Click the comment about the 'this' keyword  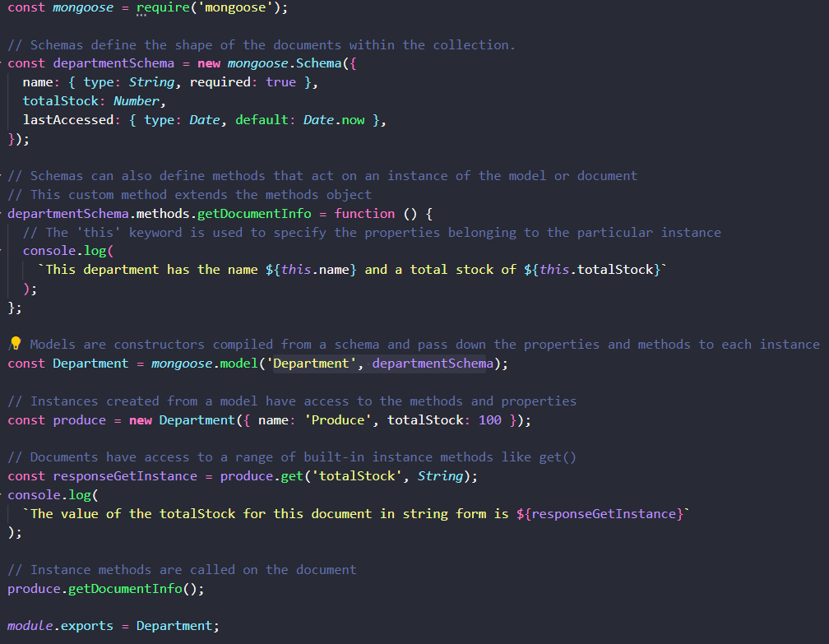[372, 233]
